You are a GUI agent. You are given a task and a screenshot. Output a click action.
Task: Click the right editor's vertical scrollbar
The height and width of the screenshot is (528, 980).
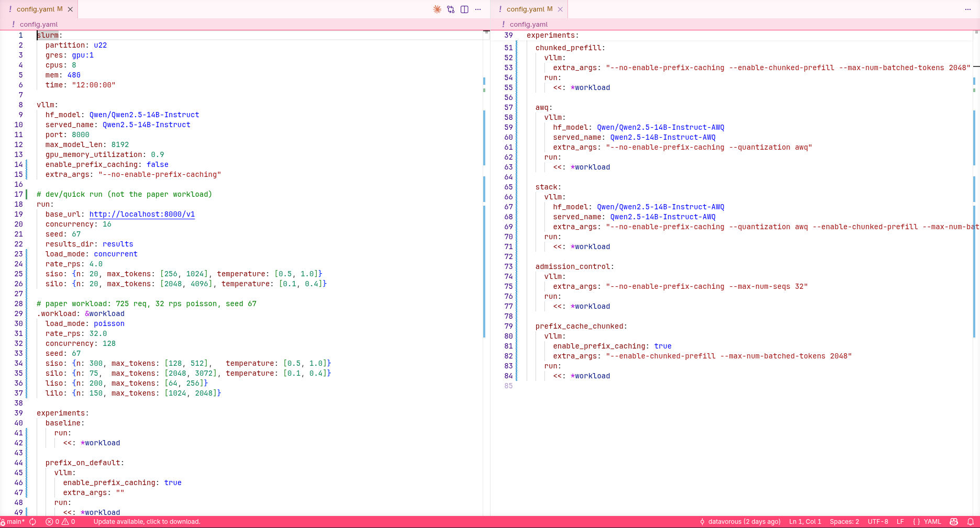[x=976, y=272]
